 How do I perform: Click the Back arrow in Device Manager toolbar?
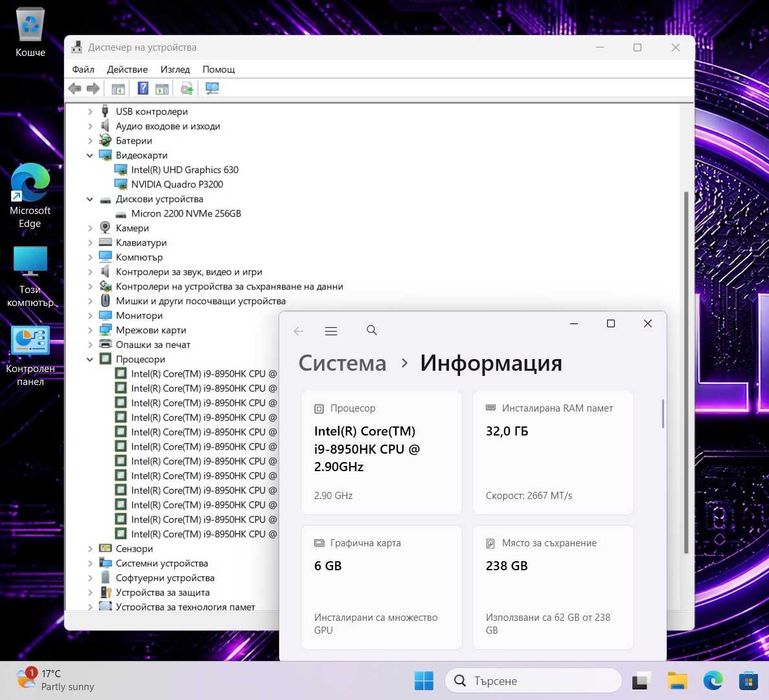coord(75,89)
